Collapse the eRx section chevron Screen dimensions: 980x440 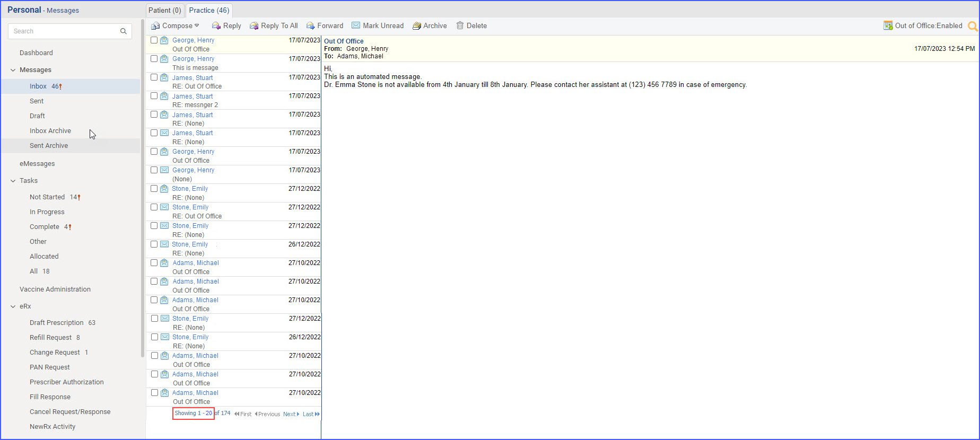13,306
